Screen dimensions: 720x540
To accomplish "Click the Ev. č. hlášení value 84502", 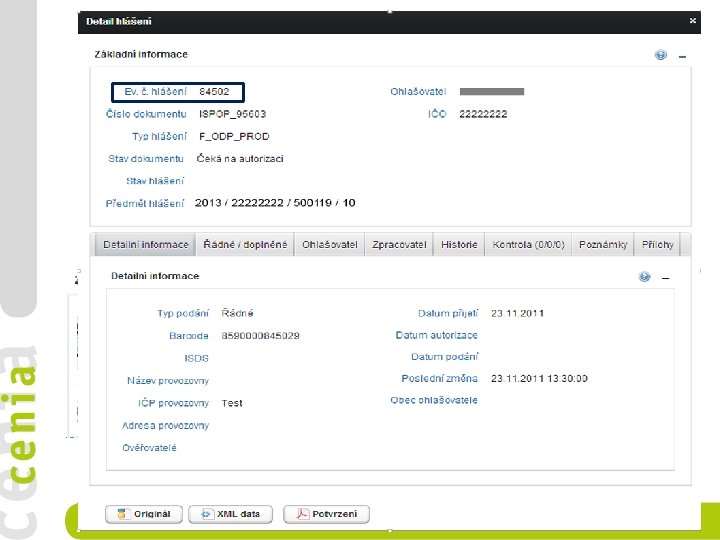I will [x=214, y=91].
